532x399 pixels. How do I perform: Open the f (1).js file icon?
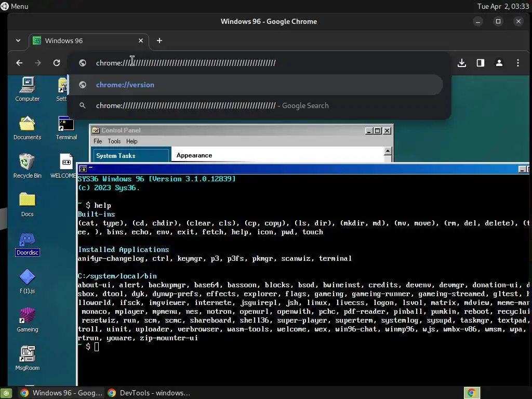[27, 281]
